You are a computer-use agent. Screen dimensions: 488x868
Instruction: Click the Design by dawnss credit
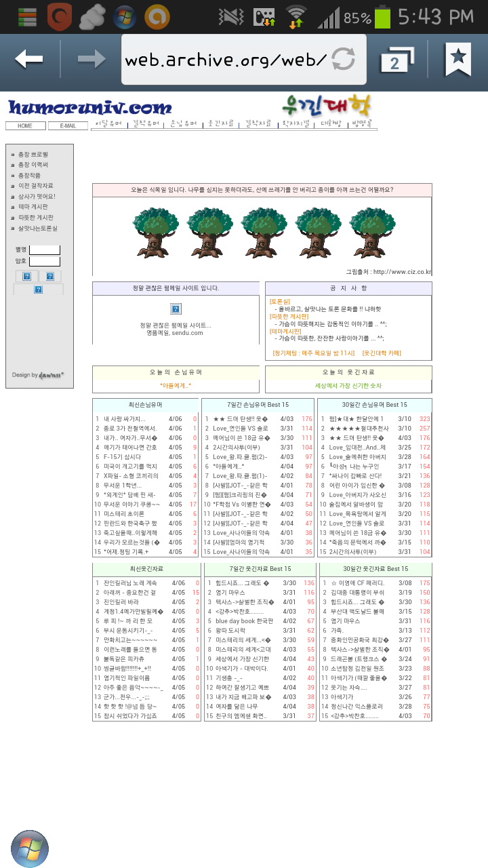click(x=38, y=375)
